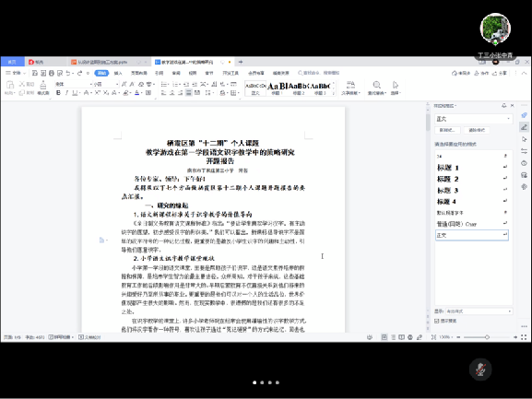Screen dimensions: 532x399
Task: Click the pin icon on styles pane
Action: [x=503, y=106]
